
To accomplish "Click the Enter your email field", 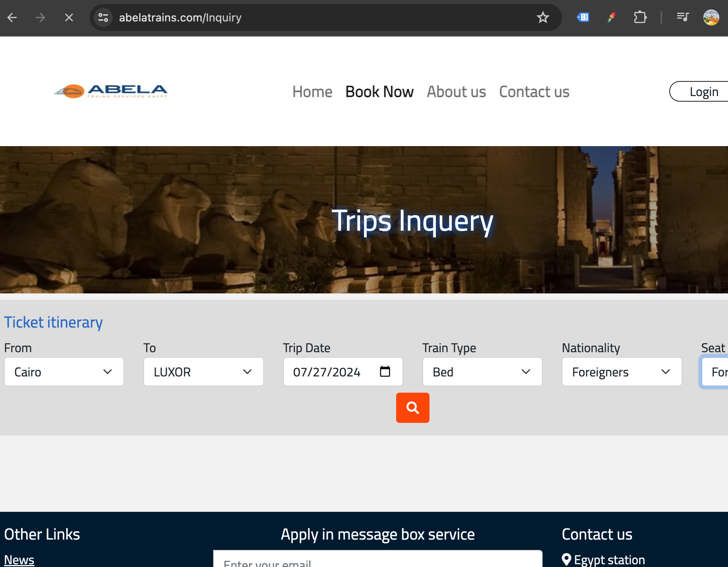I will click(x=377, y=562).
